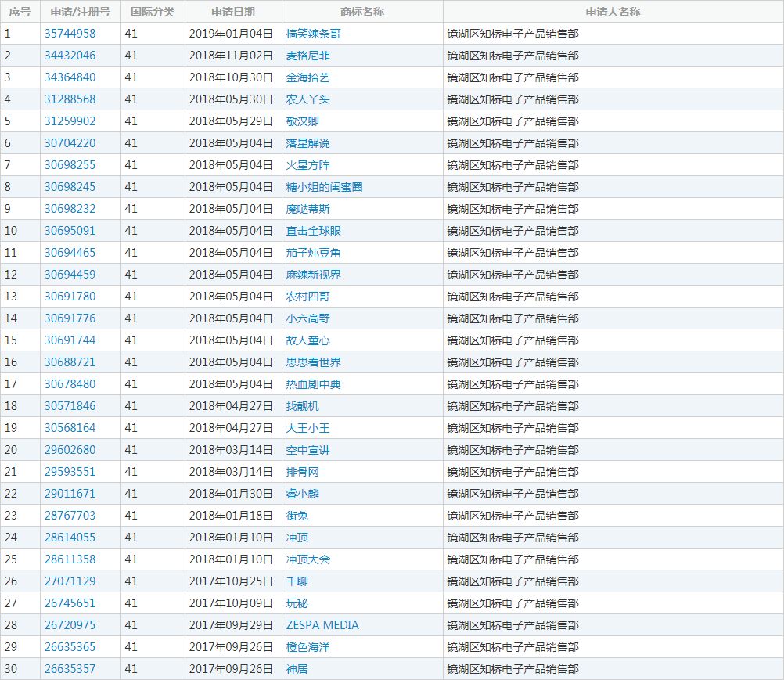This screenshot has height=680, width=784.
Task: Open trademark 思思看世界
Action: [x=314, y=362]
